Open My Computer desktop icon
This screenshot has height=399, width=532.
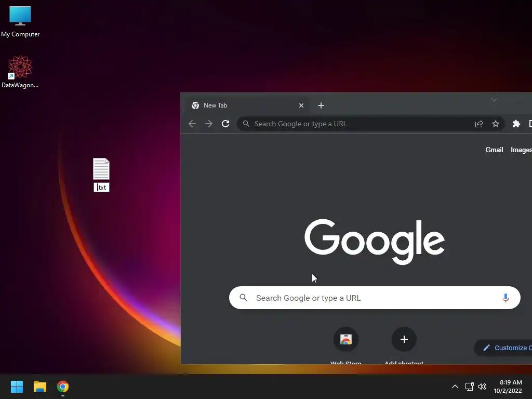(x=20, y=21)
